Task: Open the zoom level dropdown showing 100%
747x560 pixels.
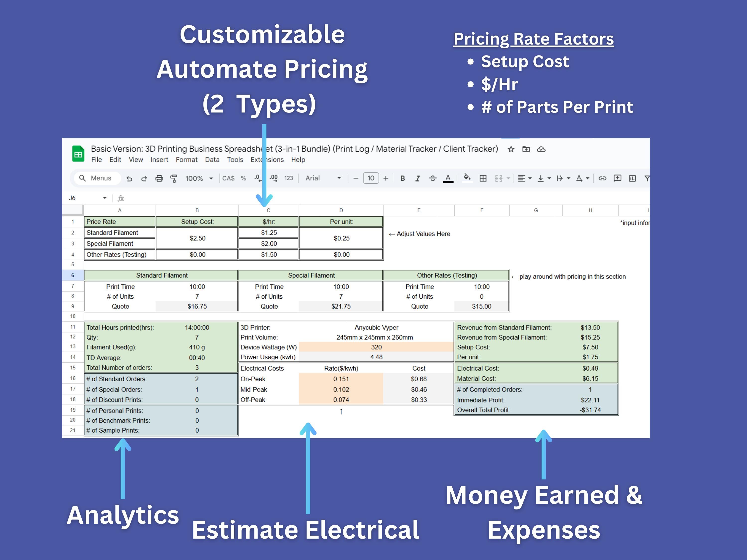Action: pos(198,178)
